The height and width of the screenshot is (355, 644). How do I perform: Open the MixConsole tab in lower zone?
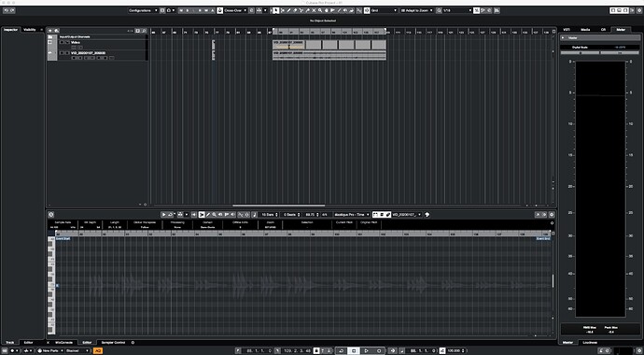(x=64, y=342)
